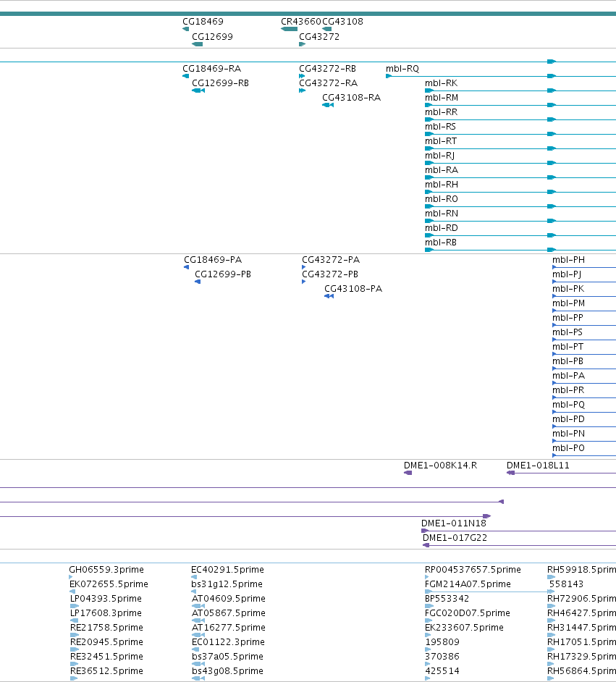Click EST AT04609.5prime
The image size is (616, 682).
[x=229, y=599]
